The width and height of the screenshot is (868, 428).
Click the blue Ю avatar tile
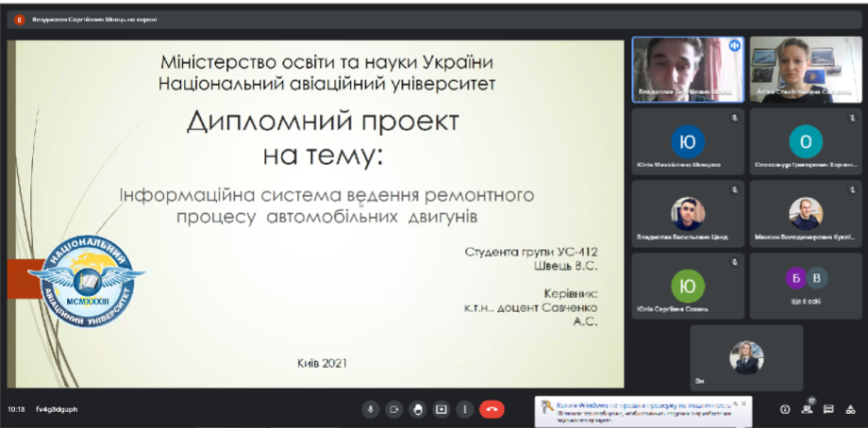[688, 141]
